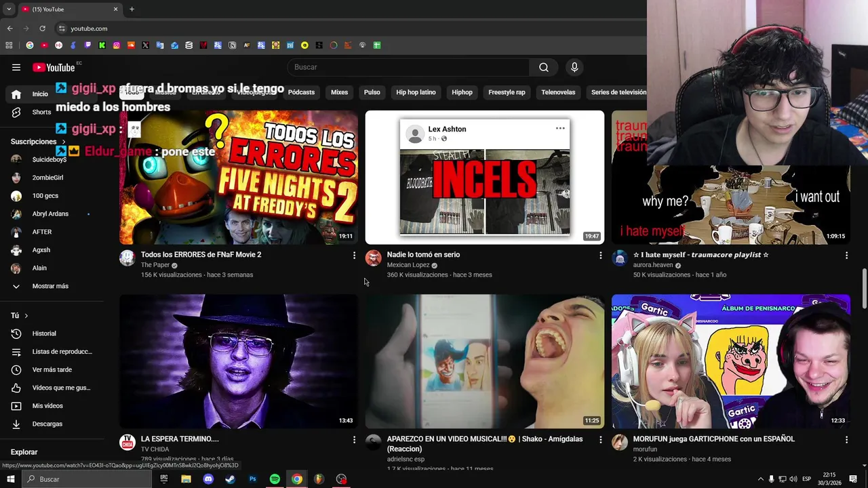868x488 pixels.
Task: Open options menu for FNaF Movie 2 video
Action: click(354, 256)
